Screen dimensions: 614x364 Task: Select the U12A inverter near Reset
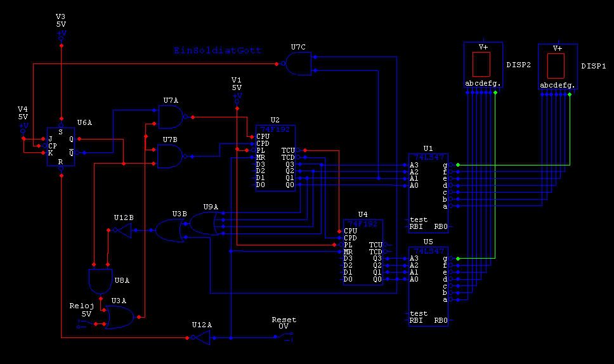pyautogui.click(x=201, y=337)
